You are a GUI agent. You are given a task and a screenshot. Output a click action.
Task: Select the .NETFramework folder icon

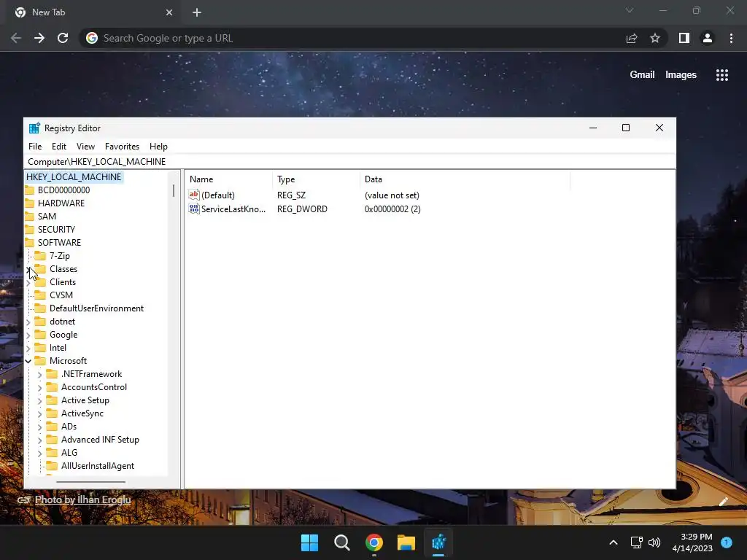[52, 374]
